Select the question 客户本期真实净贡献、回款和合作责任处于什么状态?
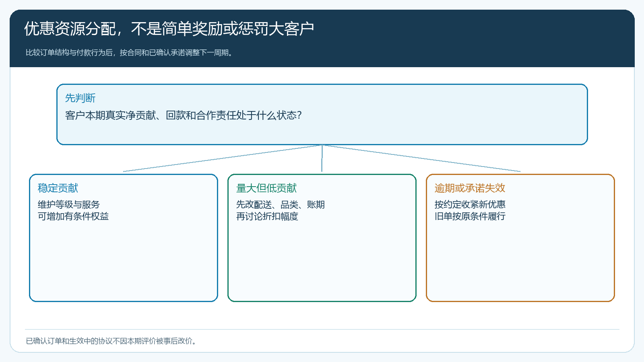 [x=184, y=115]
